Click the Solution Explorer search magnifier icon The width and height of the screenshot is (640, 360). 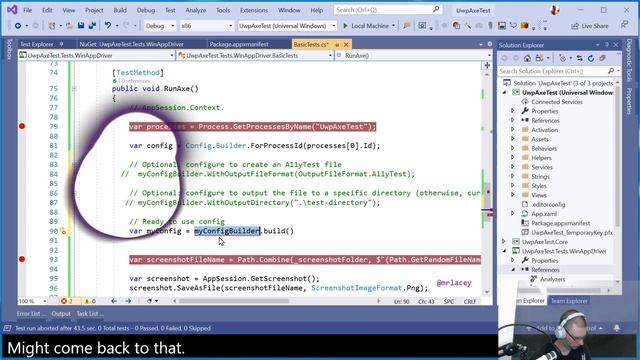tap(611, 71)
